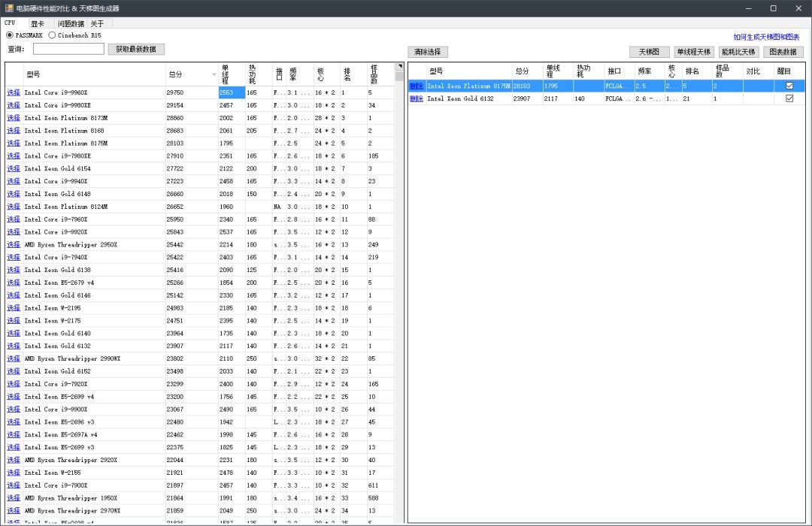Screen dimensions: 812x526
Task: Click the 能耗比天梯 button
Action: pos(738,52)
